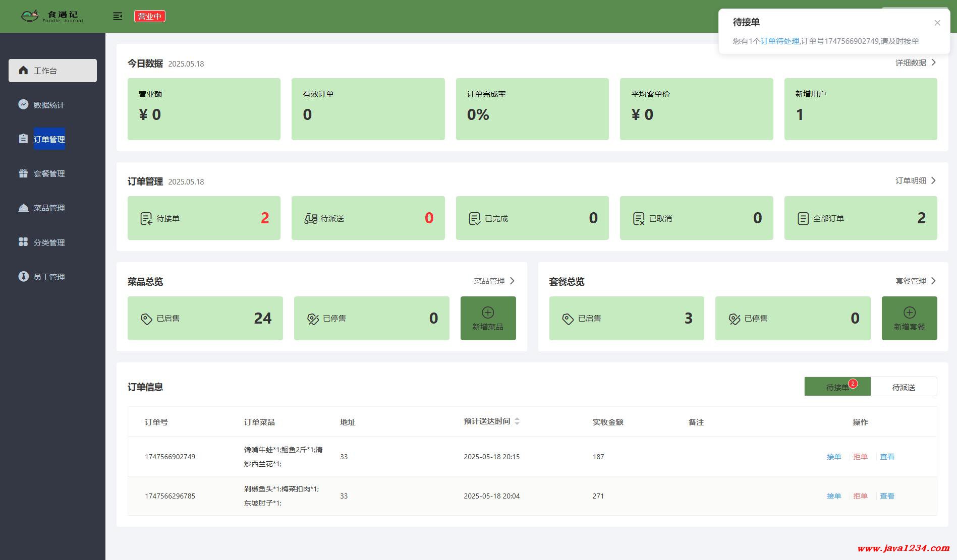The image size is (957, 560).
Task: Accept order 1747566902749 with 接单
Action: point(834,457)
